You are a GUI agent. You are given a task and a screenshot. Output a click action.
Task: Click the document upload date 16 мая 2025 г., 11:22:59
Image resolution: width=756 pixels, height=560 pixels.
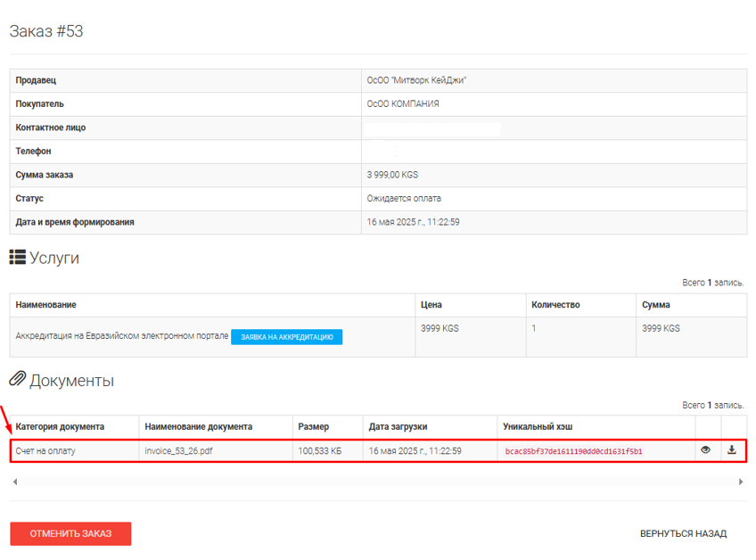tap(415, 451)
